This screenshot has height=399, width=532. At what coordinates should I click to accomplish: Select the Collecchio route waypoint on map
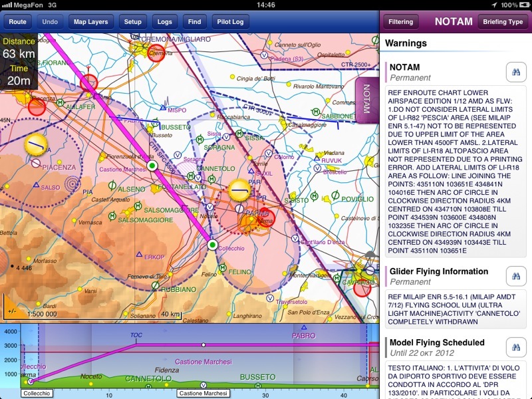pos(212,245)
